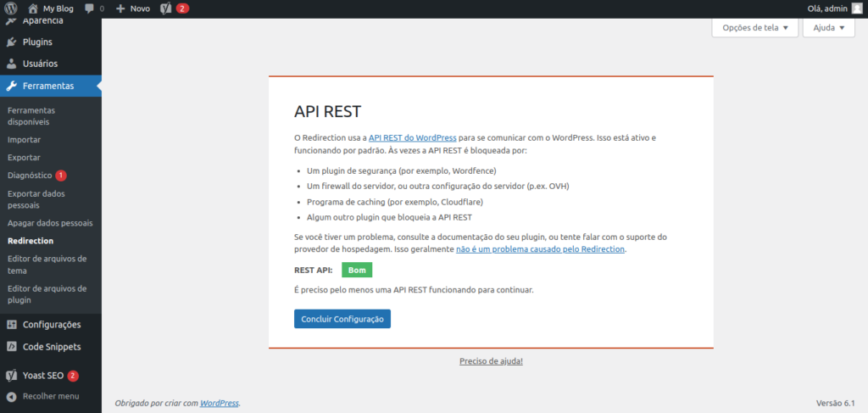Viewport: 868px width, 413px height.
Task: Open the API REST do WordPress link
Action: pyautogui.click(x=412, y=137)
